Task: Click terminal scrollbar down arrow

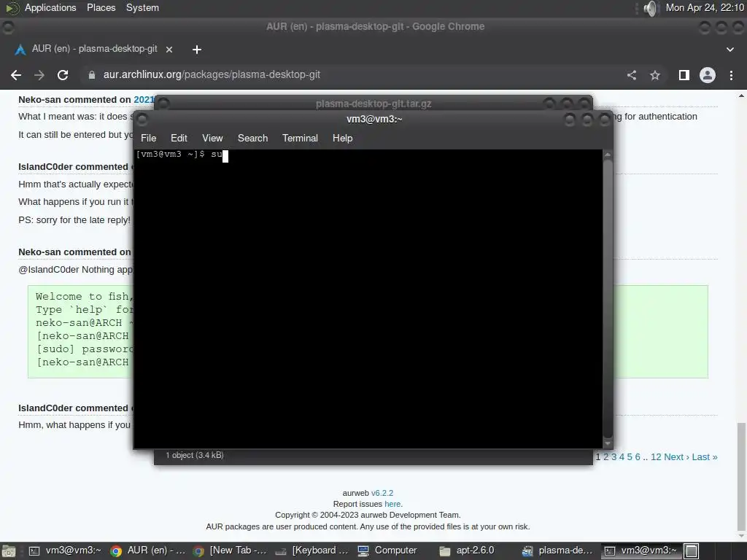Action: (608, 444)
